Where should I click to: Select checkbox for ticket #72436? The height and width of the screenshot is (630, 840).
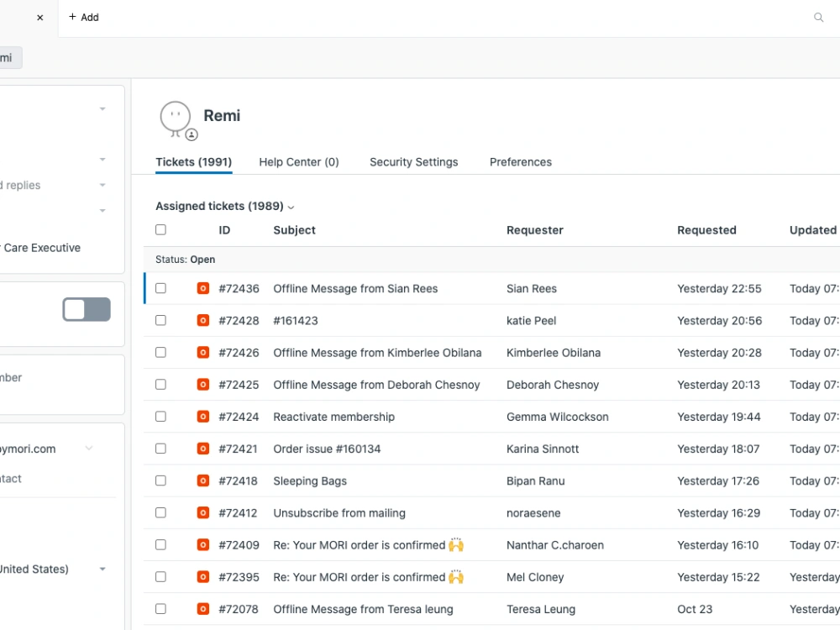160,288
